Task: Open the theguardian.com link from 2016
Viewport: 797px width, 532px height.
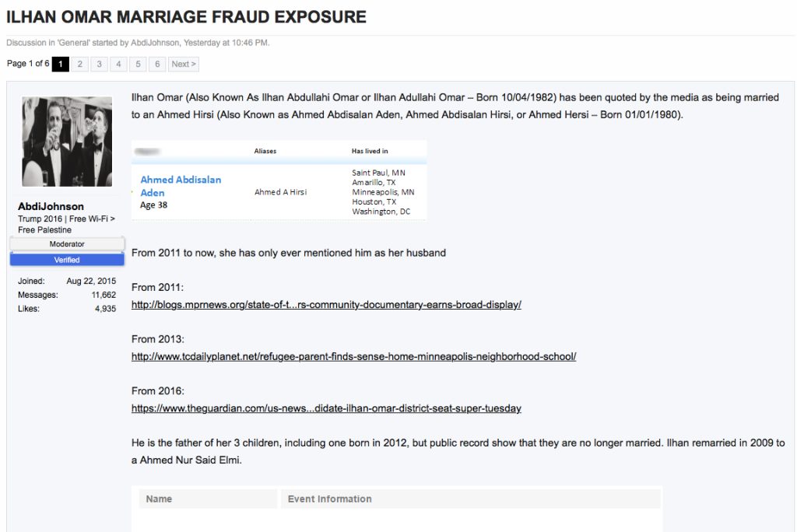Action: point(326,408)
